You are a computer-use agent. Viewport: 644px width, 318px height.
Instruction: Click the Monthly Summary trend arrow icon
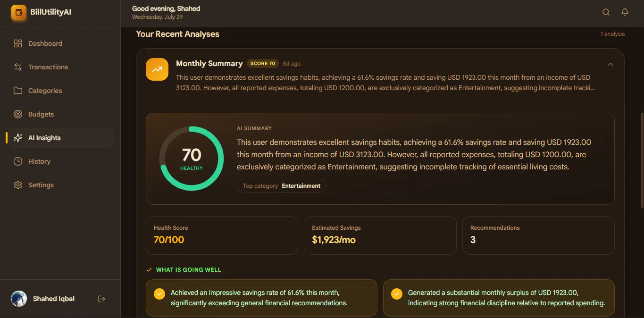pos(157,69)
